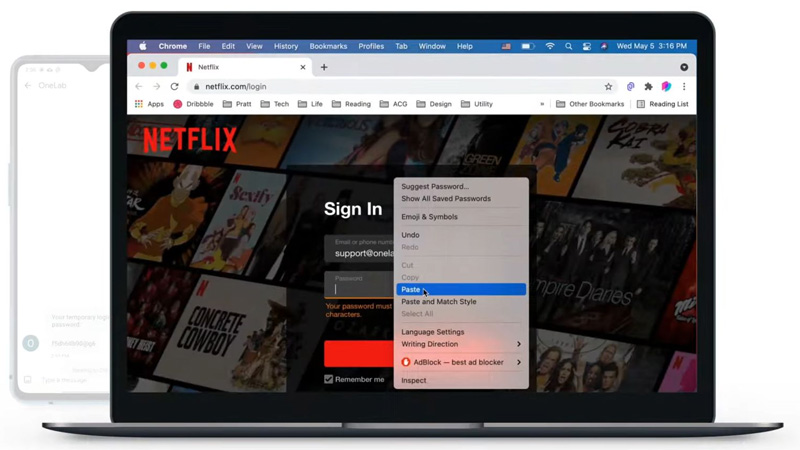This screenshot has width=800, height=450.
Task: Open battery status menu
Action: (528, 46)
